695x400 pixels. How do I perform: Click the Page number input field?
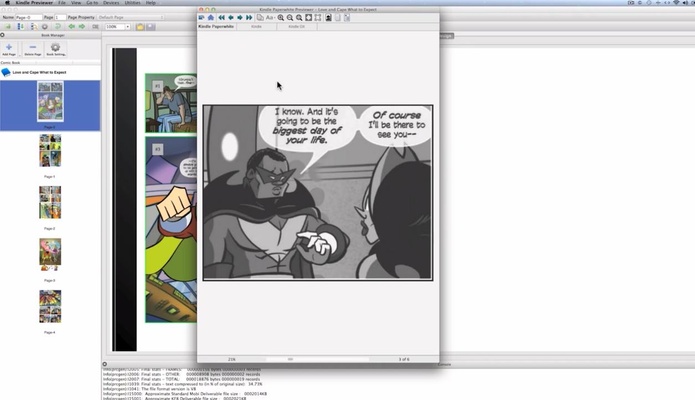[60, 17]
